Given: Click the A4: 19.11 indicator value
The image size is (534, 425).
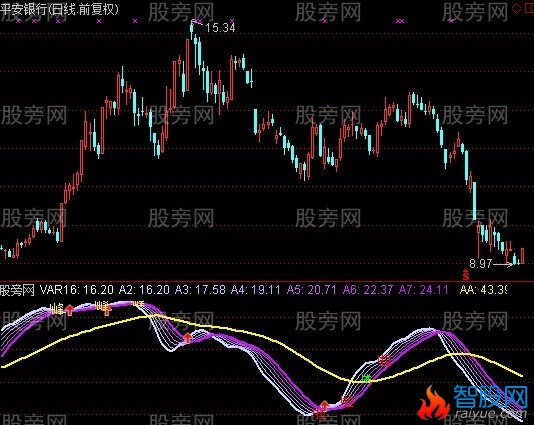Looking at the screenshot, I should 256,290.
